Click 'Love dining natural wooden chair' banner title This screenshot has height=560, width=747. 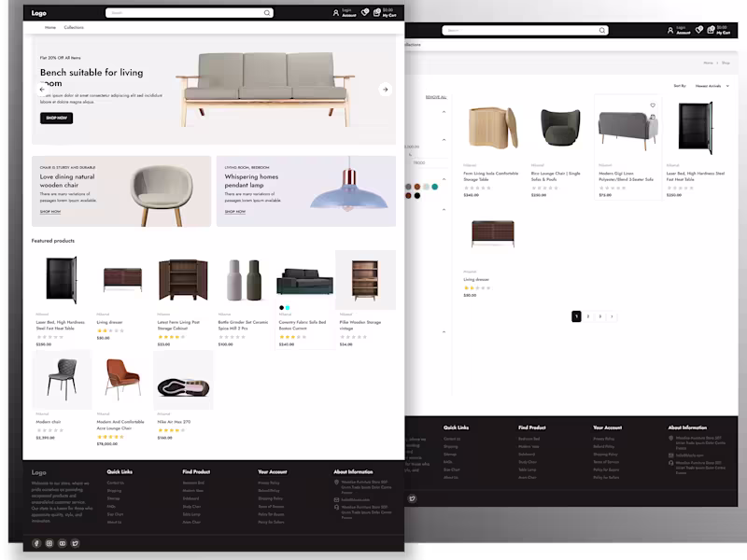[66, 180]
